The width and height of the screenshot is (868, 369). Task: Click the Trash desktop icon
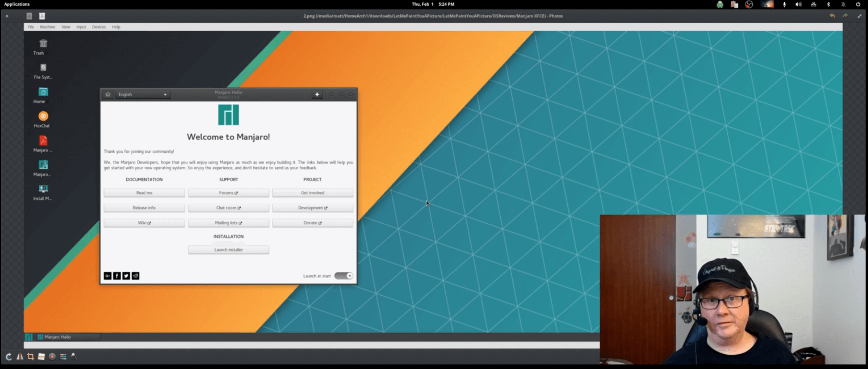[43, 44]
